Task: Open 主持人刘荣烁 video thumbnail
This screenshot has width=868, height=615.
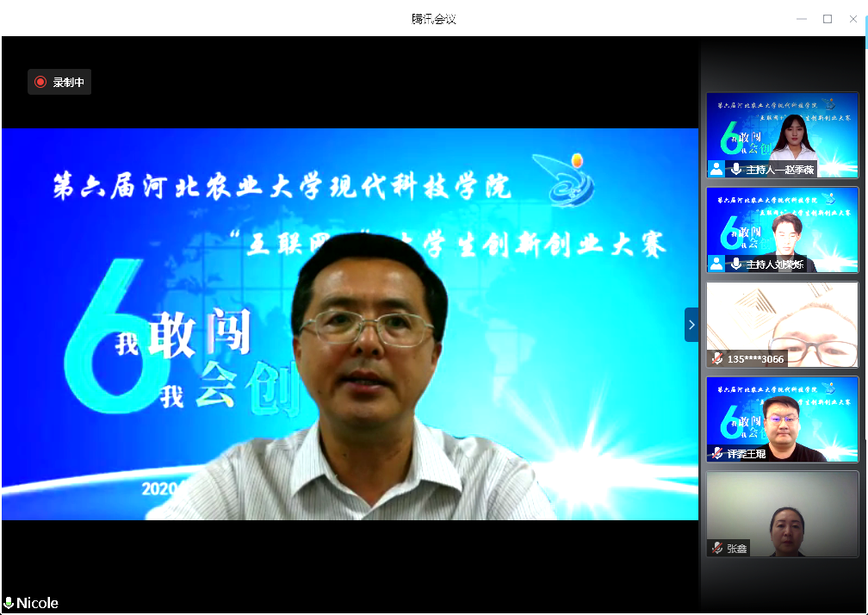Action: click(x=782, y=230)
